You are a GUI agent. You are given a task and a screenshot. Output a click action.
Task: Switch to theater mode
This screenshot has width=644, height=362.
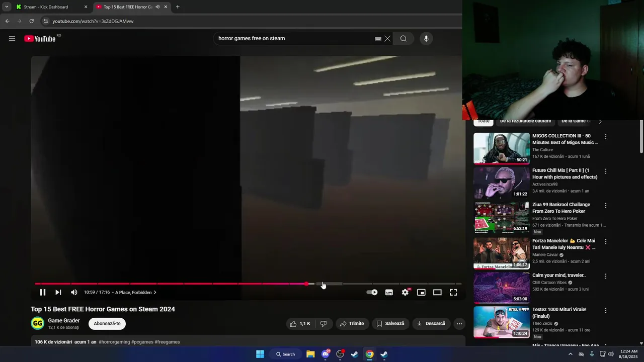(x=437, y=292)
